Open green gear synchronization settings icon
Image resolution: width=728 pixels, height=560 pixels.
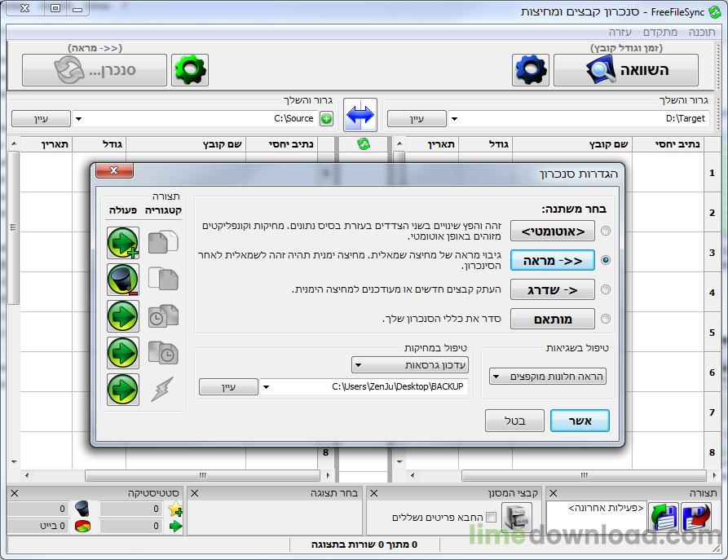click(x=190, y=71)
